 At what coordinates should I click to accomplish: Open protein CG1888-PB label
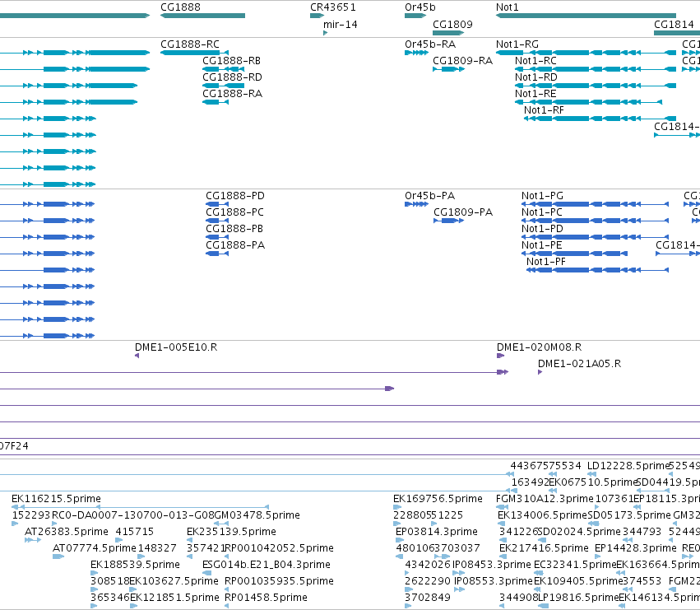click(234, 229)
